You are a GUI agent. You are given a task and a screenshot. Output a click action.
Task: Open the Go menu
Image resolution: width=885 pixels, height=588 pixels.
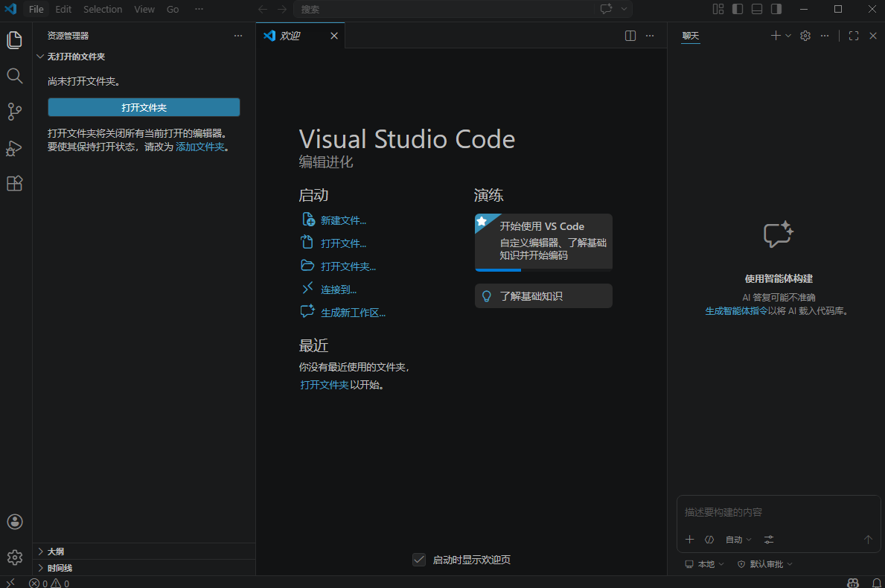pyautogui.click(x=173, y=9)
